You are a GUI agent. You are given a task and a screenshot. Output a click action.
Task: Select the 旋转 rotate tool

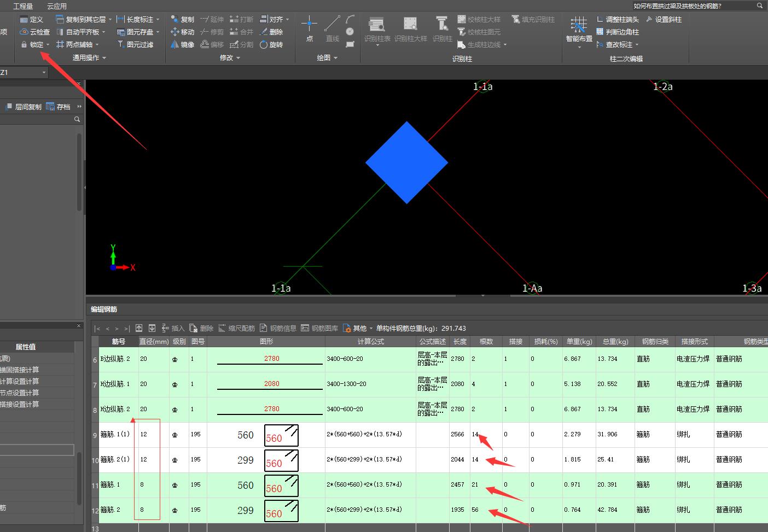tap(271, 45)
